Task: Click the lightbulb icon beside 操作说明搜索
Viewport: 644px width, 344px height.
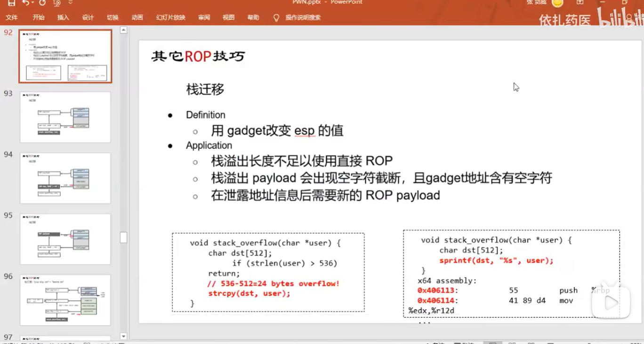Action: click(x=276, y=17)
